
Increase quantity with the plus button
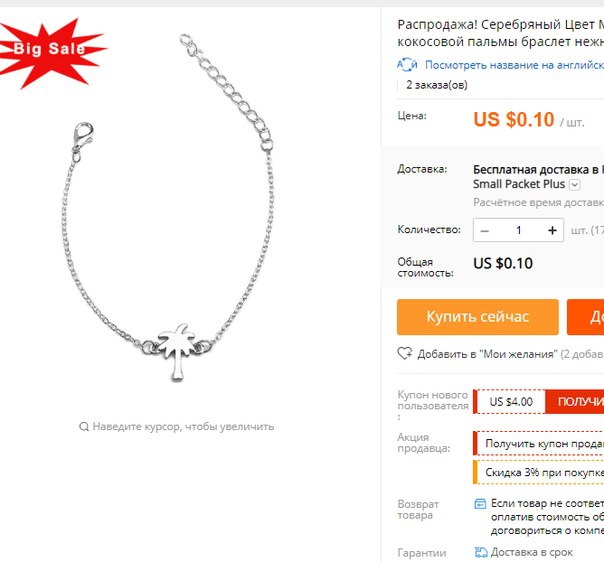click(x=552, y=230)
